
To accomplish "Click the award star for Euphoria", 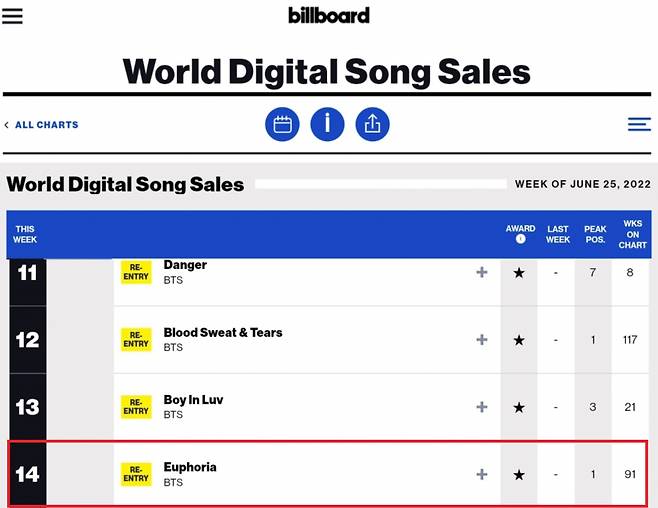I will click(519, 474).
